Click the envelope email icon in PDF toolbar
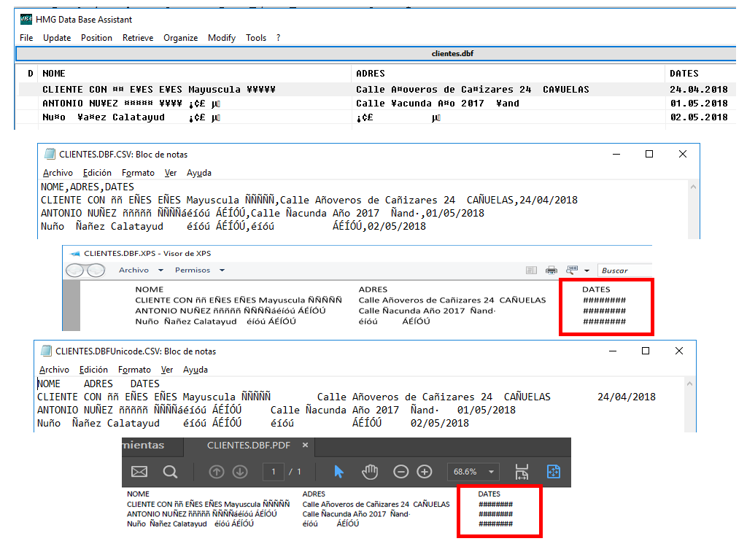Screen dimensions: 747x560 click(139, 472)
